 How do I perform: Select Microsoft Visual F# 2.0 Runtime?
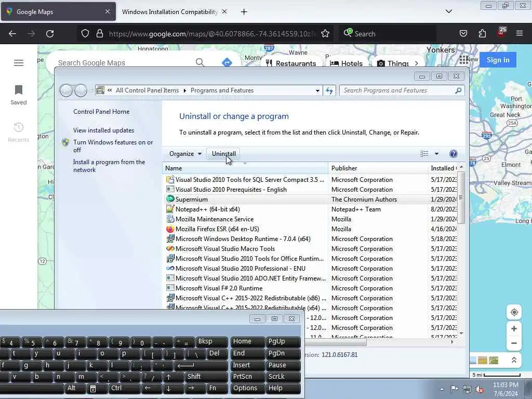(x=311, y=288)
